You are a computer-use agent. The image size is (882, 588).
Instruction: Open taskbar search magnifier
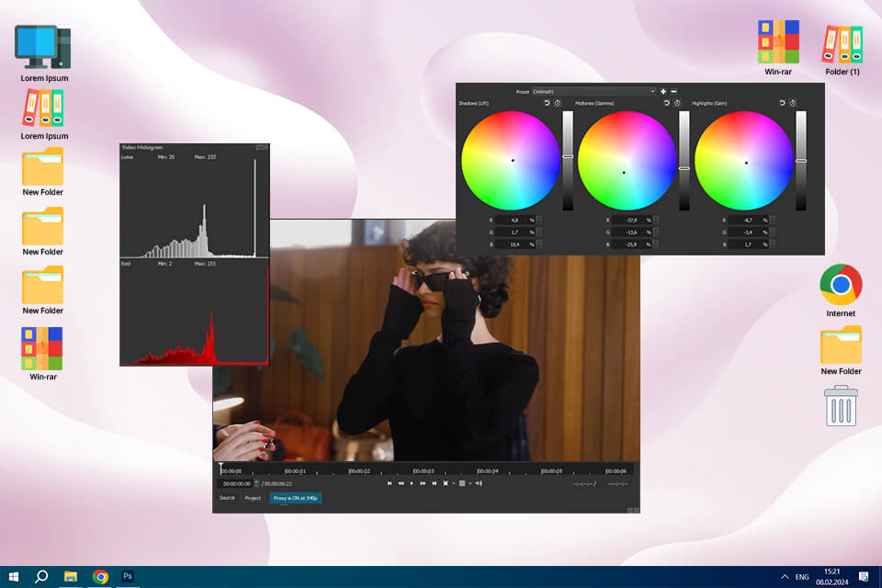pyautogui.click(x=41, y=577)
